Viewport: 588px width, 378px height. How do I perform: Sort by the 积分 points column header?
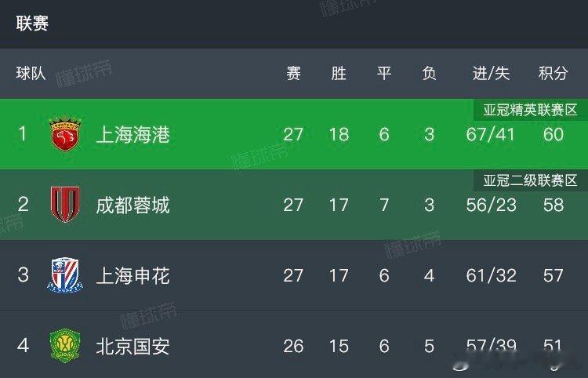[x=553, y=74]
